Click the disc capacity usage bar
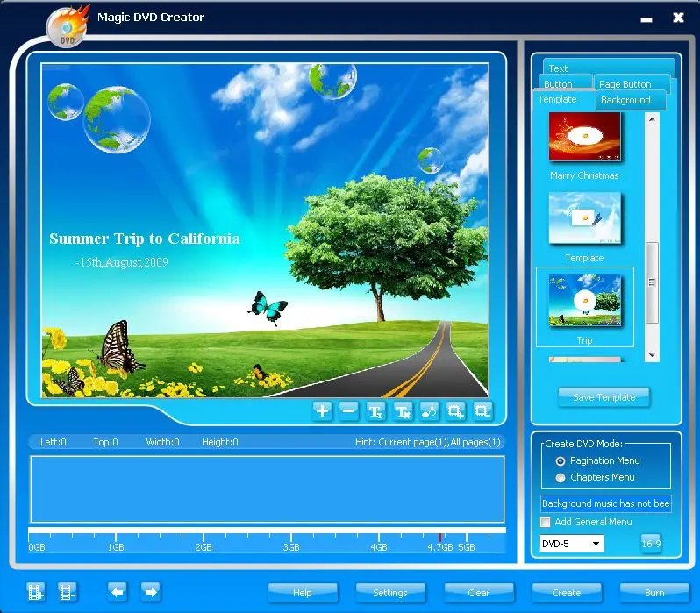Image resolution: width=700 pixels, height=613 pixels. pos(267,531)
